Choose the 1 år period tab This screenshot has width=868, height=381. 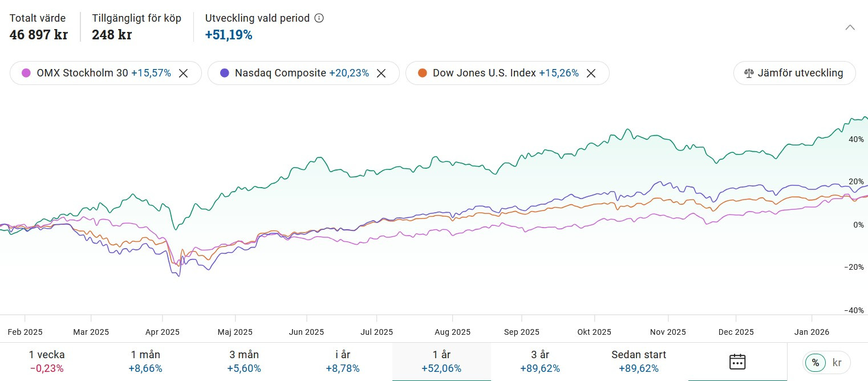(x=441, y=362)
